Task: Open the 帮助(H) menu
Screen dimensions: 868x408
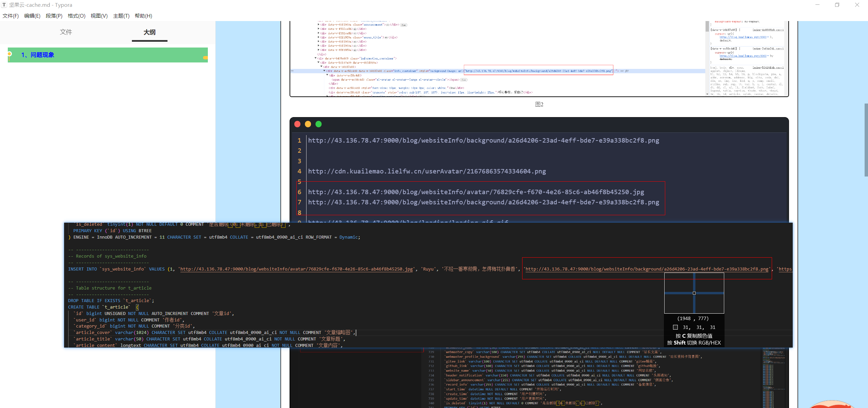Action: (143, 16)
